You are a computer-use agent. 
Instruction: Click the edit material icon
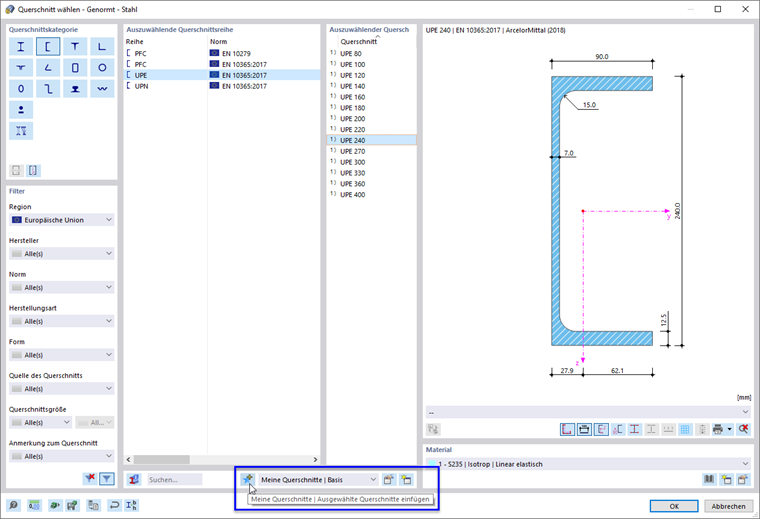pyautogui.click(x=743, y=479)
